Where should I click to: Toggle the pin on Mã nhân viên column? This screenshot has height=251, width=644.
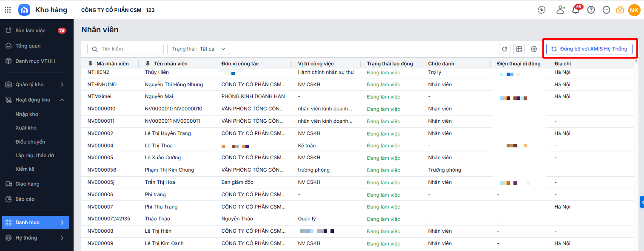click(x=90, y=64)
